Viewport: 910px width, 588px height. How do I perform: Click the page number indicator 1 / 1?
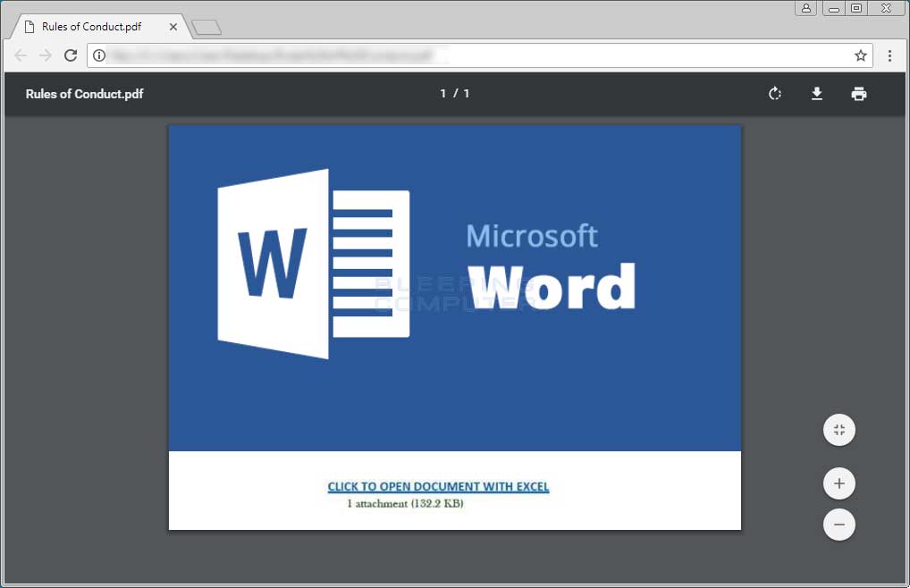tap(454, 93)
